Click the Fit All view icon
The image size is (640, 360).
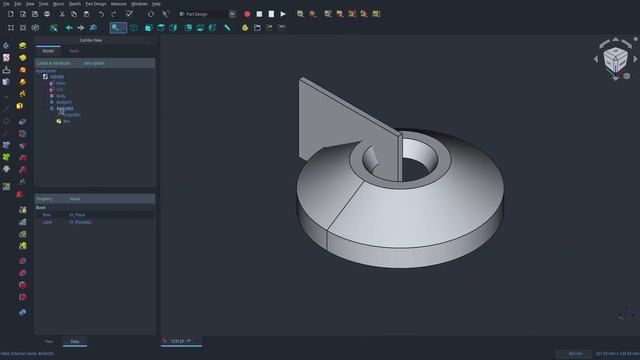11,28
